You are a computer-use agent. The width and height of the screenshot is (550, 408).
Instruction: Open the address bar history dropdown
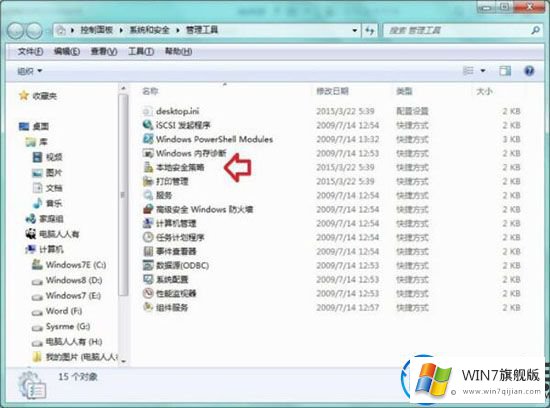click(355, 31)
